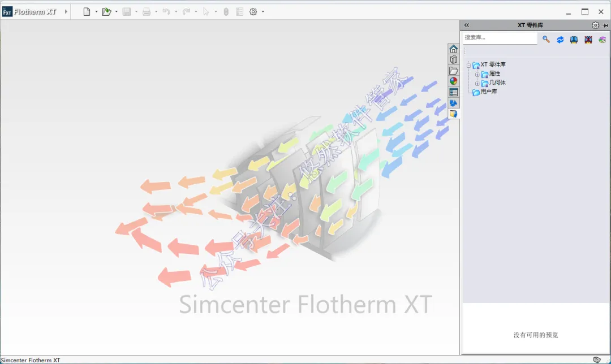Viewport: 611px width, 364px height.
Task: Open the blue puzzle pieces tab
Action: coord(453,103)
